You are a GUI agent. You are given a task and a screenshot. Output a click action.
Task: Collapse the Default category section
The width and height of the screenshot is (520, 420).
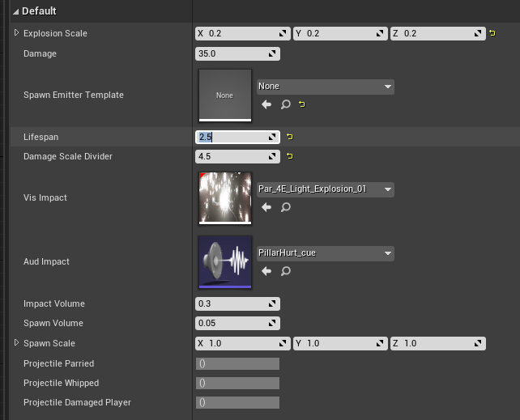(16, 11)
